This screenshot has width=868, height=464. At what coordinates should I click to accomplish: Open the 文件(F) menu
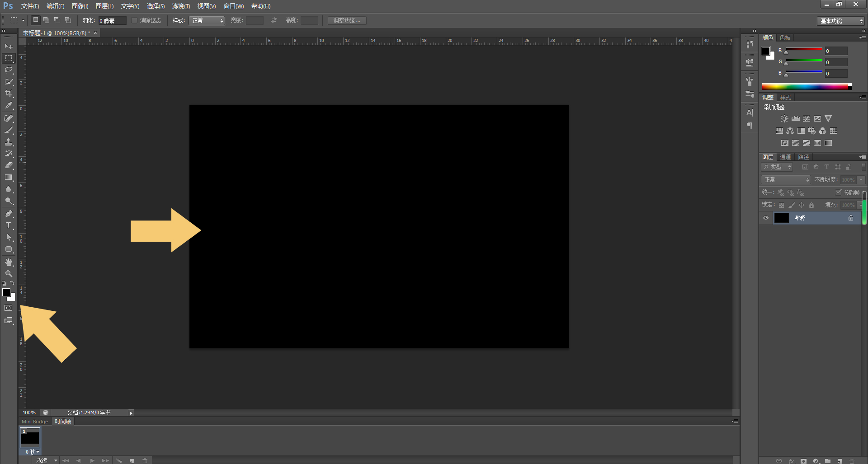coord(30,6)
